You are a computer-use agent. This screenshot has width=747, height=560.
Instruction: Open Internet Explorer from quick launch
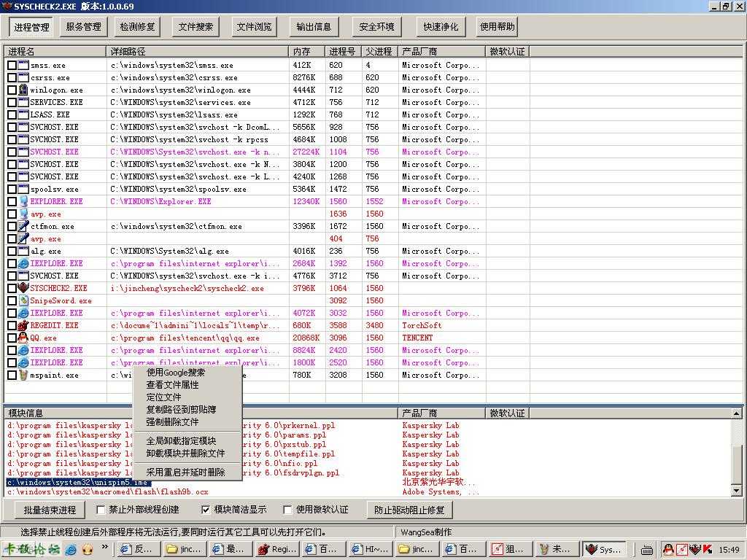[x=71, y=549]
